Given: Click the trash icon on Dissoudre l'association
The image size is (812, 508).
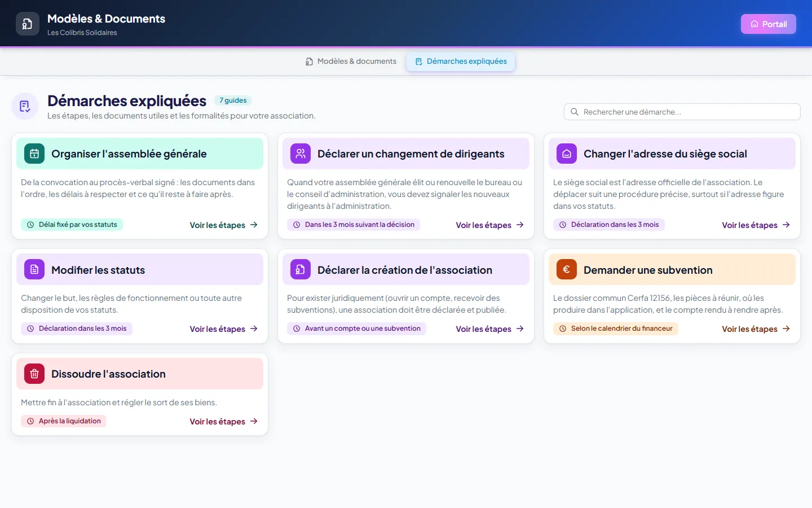Looking at the screenshot, I should [x=34, y=374].
